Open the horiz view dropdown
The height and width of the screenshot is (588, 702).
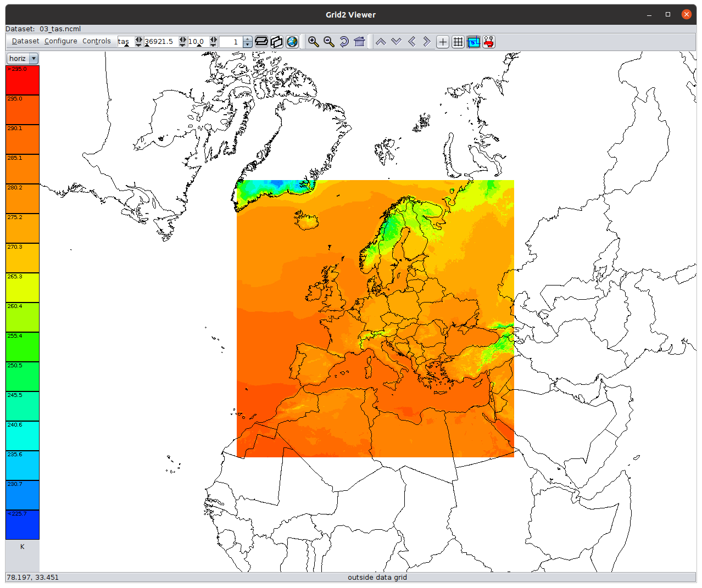(23, 58)
